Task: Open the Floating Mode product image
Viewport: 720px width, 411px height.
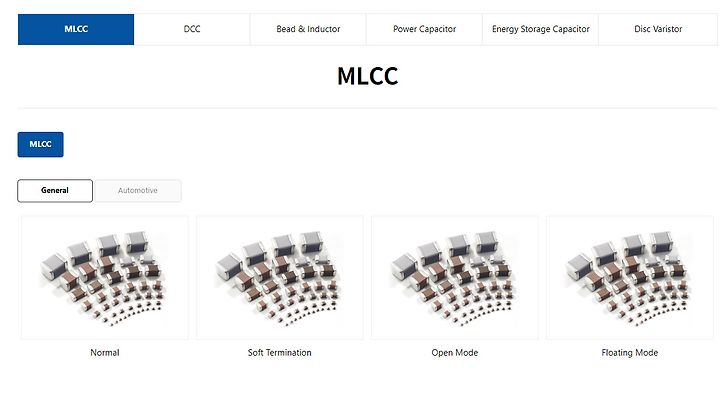Action: (x=630, y=278)
